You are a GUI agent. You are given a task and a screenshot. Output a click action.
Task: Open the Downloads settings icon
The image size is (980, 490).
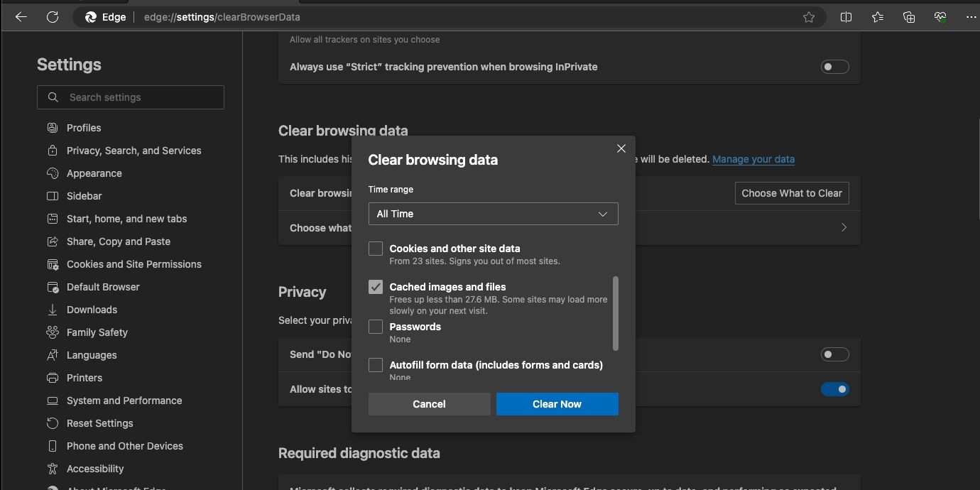[x=52, y=310]
